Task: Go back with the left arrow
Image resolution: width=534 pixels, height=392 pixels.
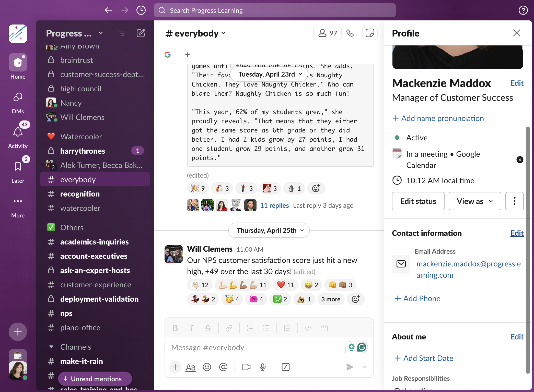Action: click(108, 10)
